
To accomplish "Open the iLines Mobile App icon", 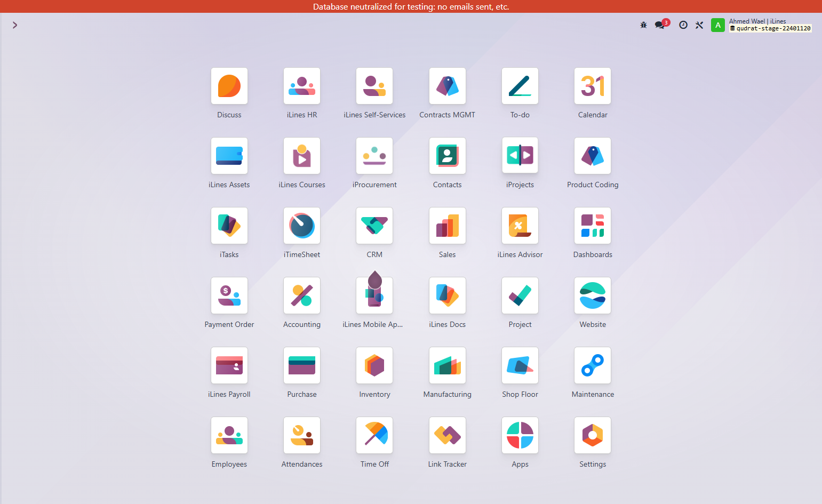I will pyautogui.click(x=374, y=295).
